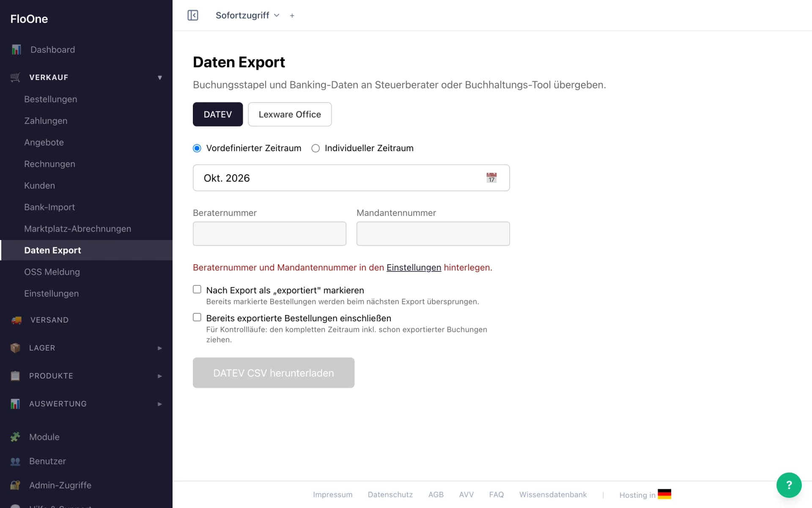Expand the Lager section arrow
The width and height of the screenshot is (812, 508).
(160, 348)
